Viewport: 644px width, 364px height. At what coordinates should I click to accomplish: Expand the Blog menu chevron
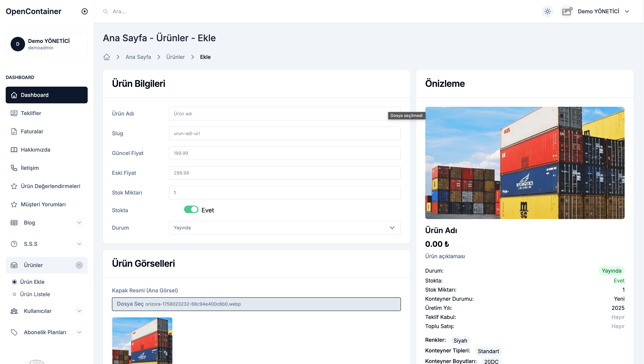(79, 223)
